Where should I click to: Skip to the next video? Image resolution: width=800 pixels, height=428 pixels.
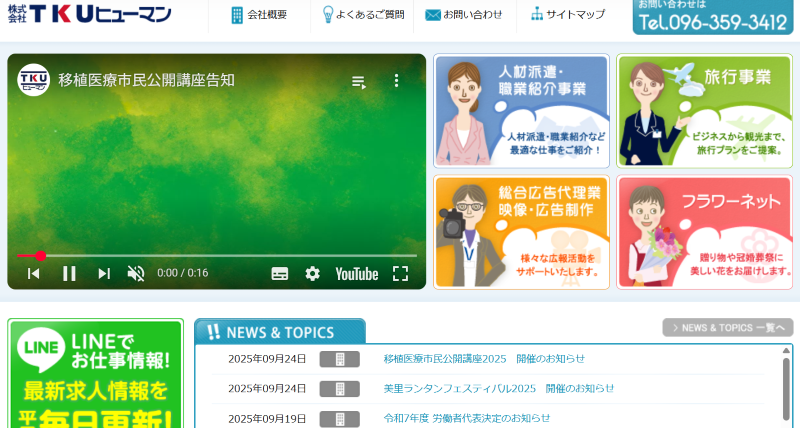(x=104, y=273)
